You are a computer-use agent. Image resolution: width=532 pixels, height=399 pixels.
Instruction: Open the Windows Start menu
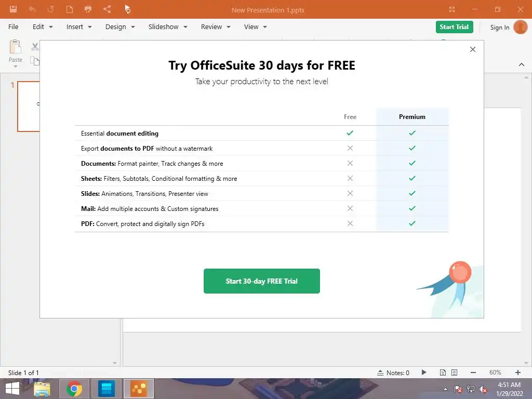click(12, 389)
